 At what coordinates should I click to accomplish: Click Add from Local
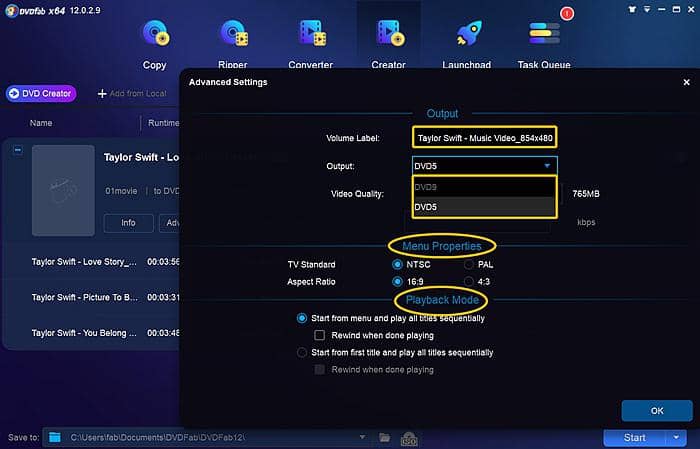(x=132, y=93)
